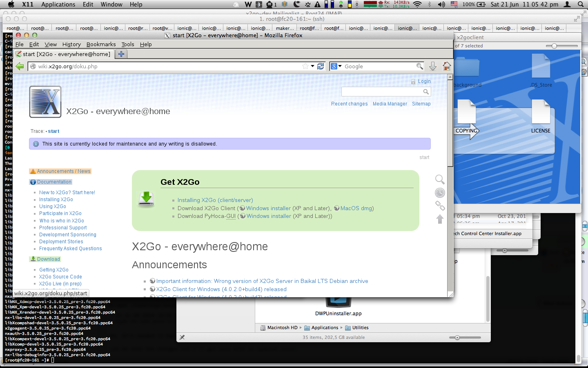
Task: Reload the page with the refresh icon
Action: 321,66
